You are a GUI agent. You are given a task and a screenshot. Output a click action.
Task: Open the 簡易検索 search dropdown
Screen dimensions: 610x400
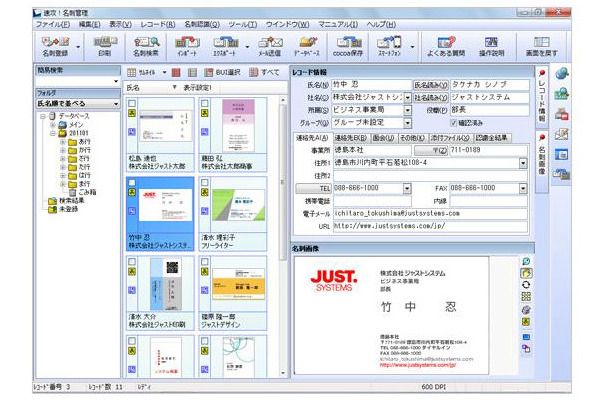pos(116,82)
